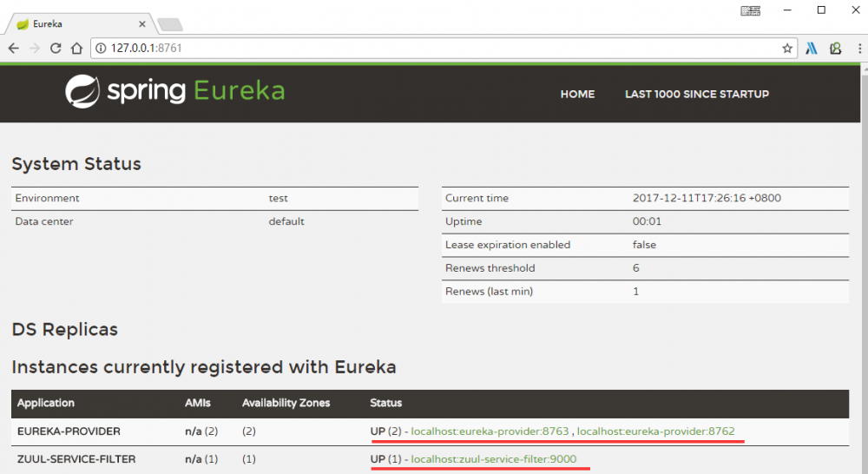Close the Eureka browser tab
Image resolution: width=868 pixels, height=474 pixels.
click(x=142, y=23)
